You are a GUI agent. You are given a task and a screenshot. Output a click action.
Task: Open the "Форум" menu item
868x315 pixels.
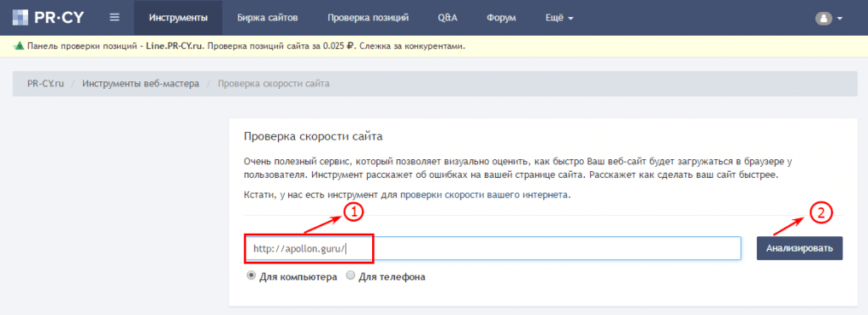coord(502,18)
